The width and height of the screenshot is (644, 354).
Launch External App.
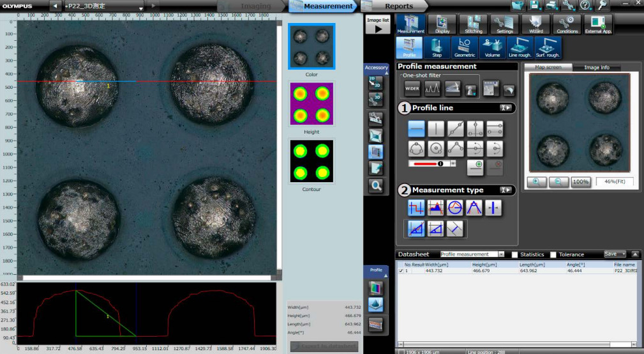[x=599, y=24]
